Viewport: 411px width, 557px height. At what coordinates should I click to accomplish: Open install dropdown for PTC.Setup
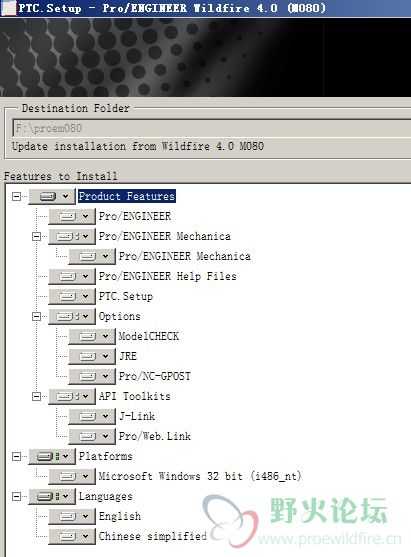click(x=72, y=296)
